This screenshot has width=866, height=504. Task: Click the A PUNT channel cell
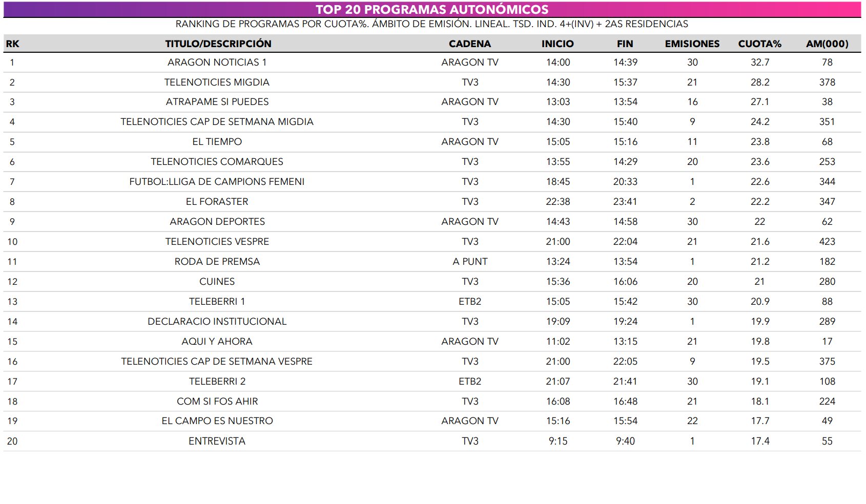[469, 262]
